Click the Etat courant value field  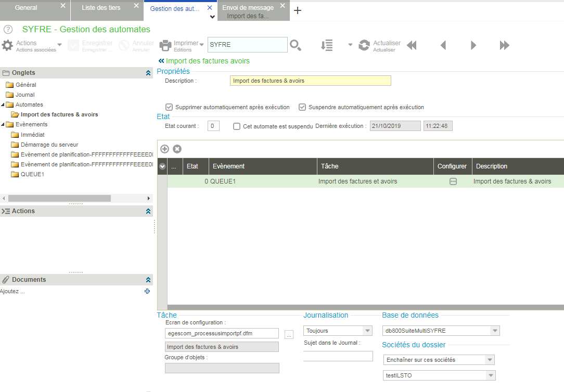213,126
